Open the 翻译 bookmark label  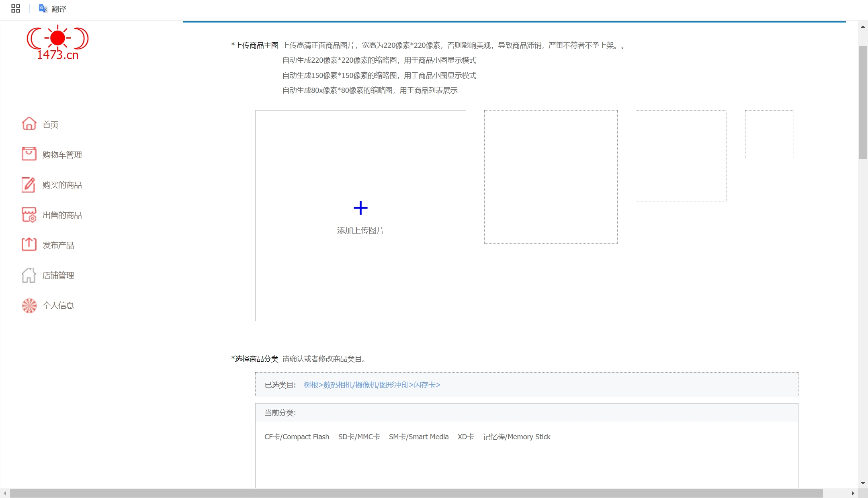[x=59, y=9]
